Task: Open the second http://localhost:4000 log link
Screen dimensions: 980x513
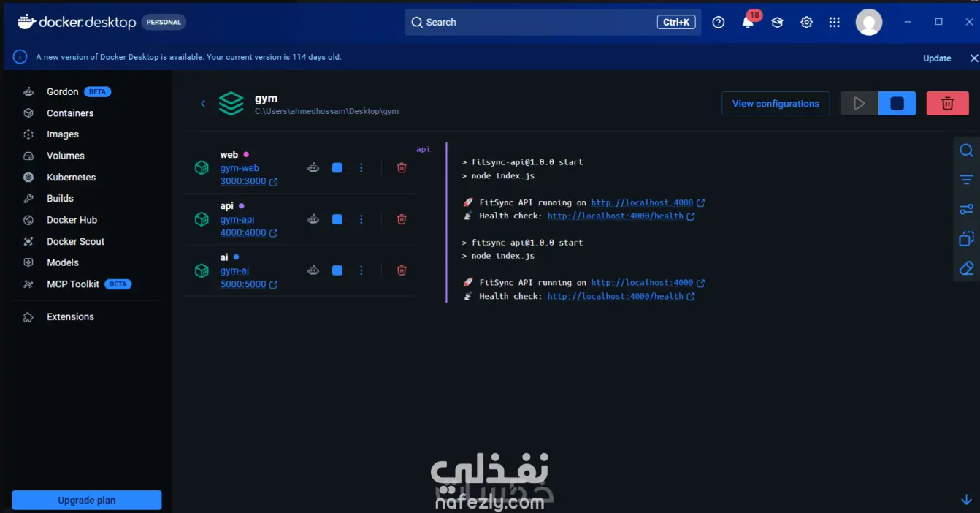Action: point(648,283)
